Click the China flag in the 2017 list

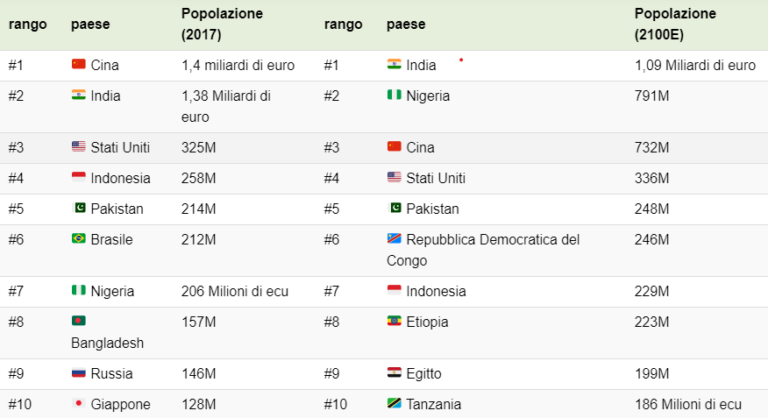[78, 64]
